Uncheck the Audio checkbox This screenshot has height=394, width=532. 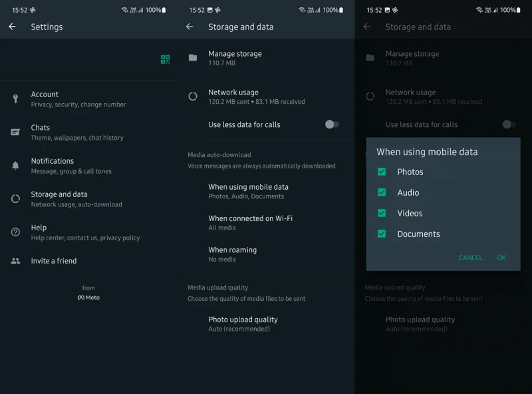(x=382, y=192)
